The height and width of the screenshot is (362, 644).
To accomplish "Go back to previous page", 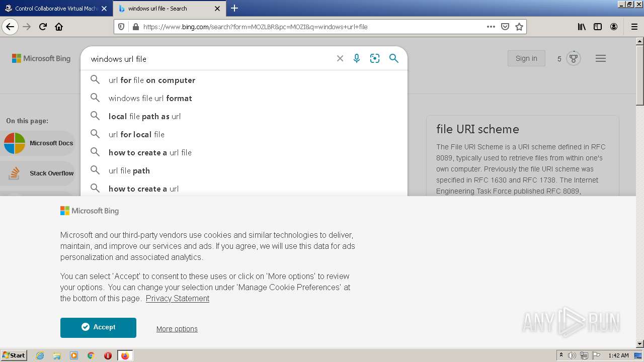I will point(10,27).
